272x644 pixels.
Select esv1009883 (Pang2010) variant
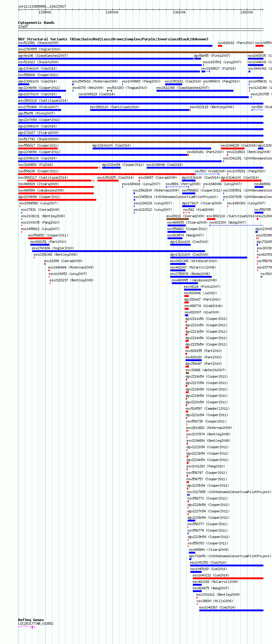click(141, 81)
